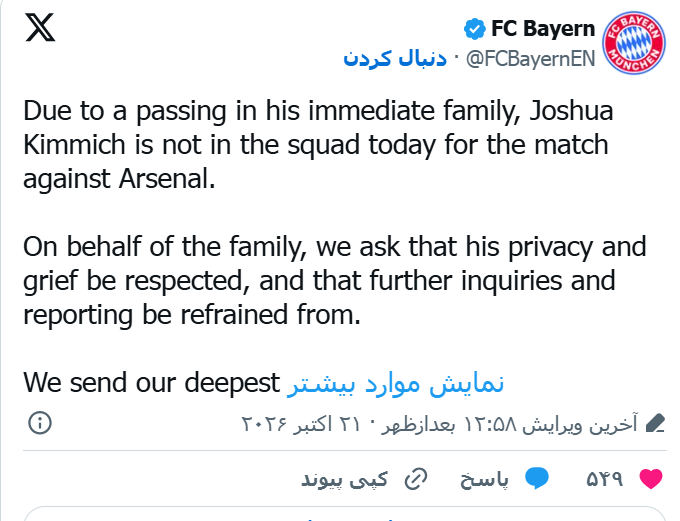Click the پاسخ reply label
The image size is (680, 521).
point(484,479)
